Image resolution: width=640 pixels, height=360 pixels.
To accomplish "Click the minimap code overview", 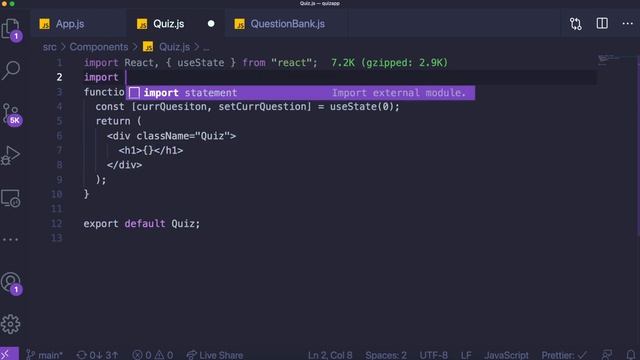I will tap(609, 59).
